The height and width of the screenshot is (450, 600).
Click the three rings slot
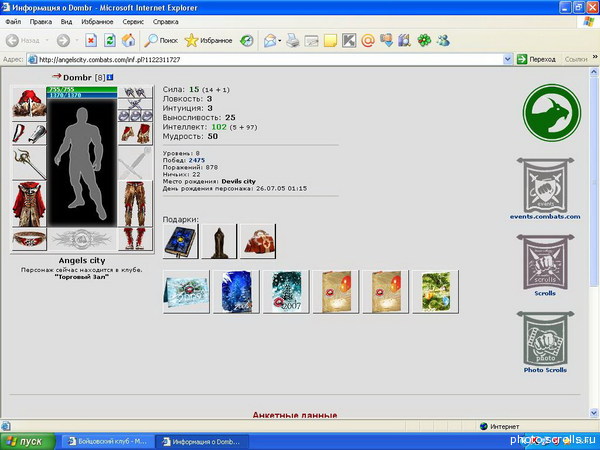pos(135,115)
